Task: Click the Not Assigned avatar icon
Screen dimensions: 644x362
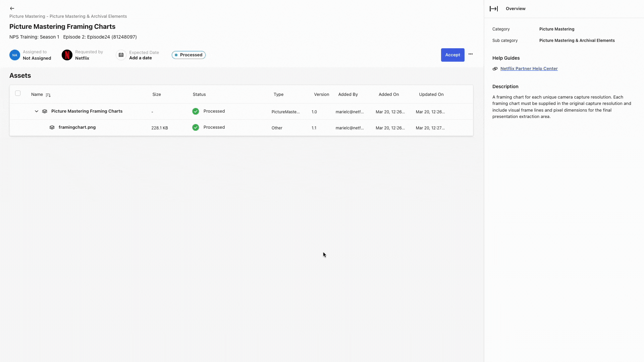Action: point(14,55)
